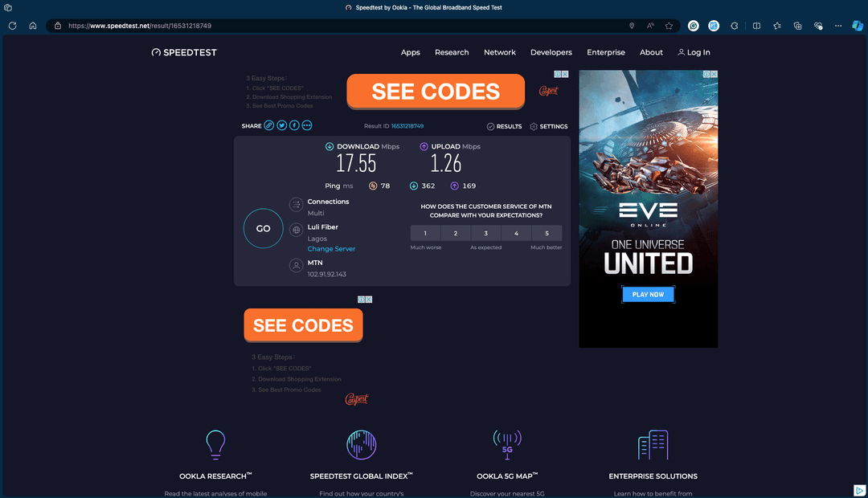Rate MTN customer service as 1

point(425,233)
